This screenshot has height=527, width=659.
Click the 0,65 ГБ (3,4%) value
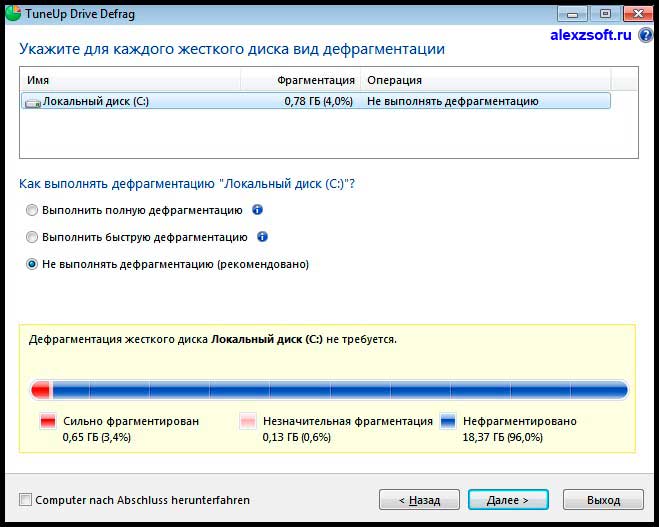pos(97,437)
